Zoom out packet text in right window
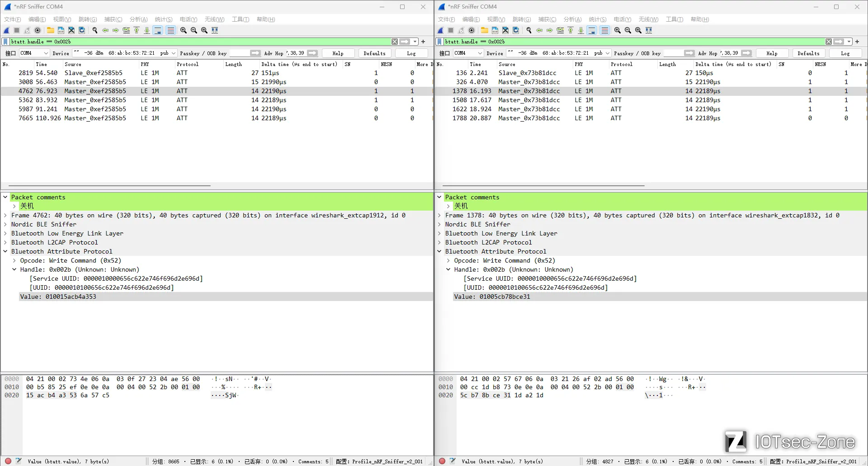The width and height of the screenshot is (868, 466). [x=628, y=30]
